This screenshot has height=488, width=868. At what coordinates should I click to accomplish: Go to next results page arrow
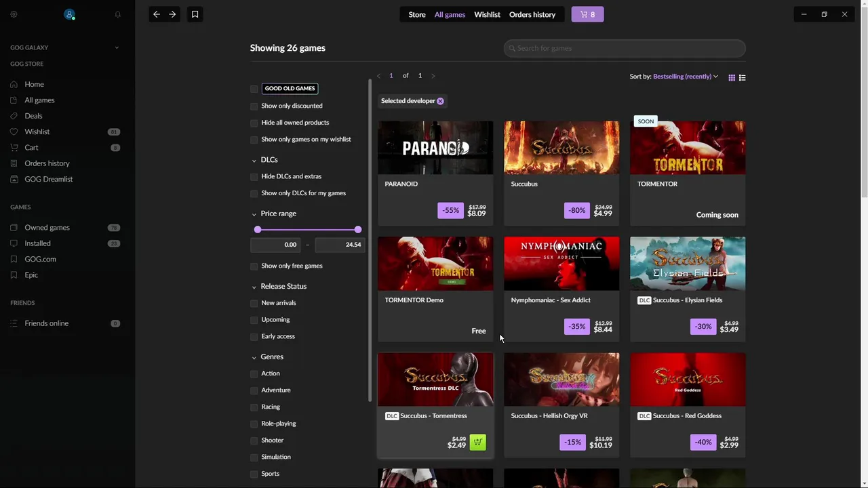coord(433,76)
